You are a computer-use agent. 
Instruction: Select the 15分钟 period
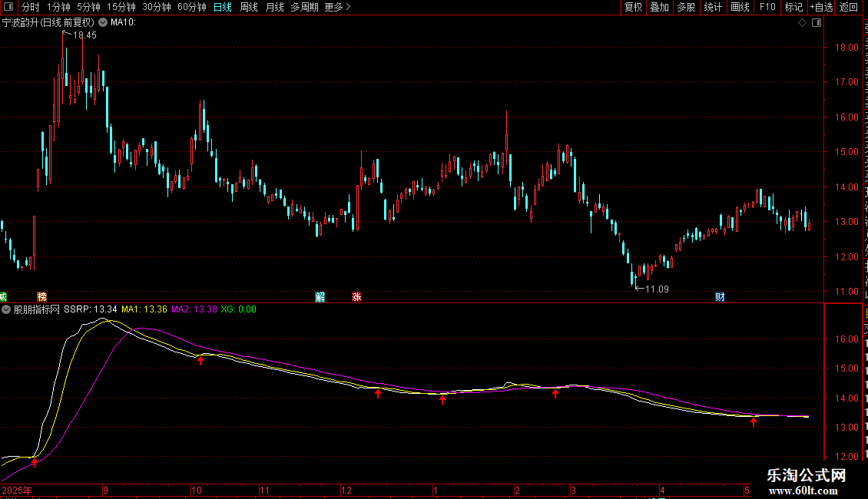point(121,7)
